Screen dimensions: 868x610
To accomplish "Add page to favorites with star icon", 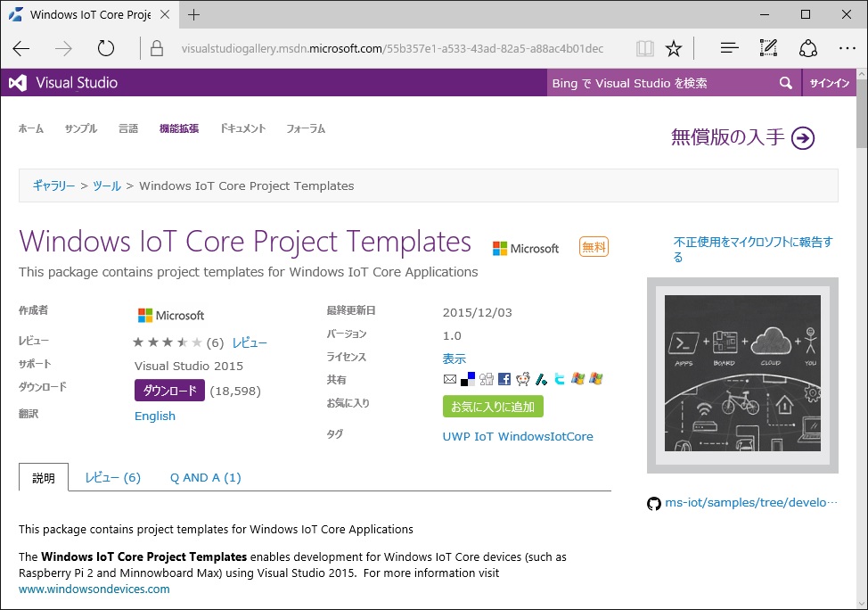I will (674, 48).
